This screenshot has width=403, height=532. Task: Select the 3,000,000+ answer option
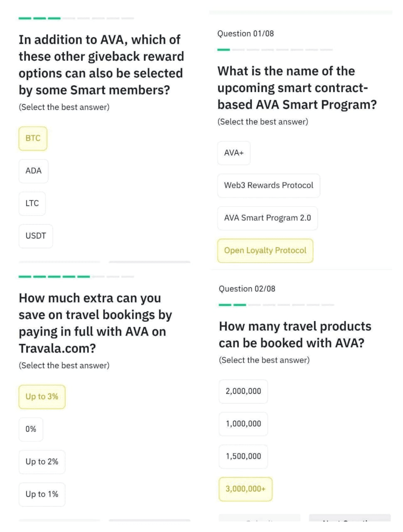click(245, 489)
